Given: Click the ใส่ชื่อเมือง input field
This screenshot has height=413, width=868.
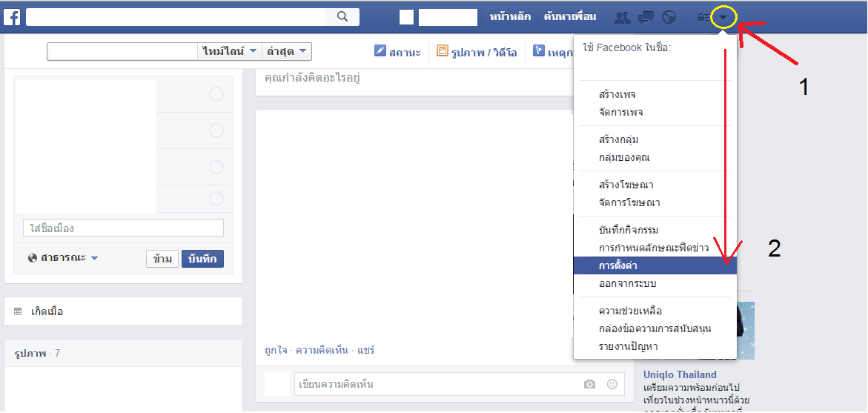Looking at the screenshot, I should tap(123, 228).
